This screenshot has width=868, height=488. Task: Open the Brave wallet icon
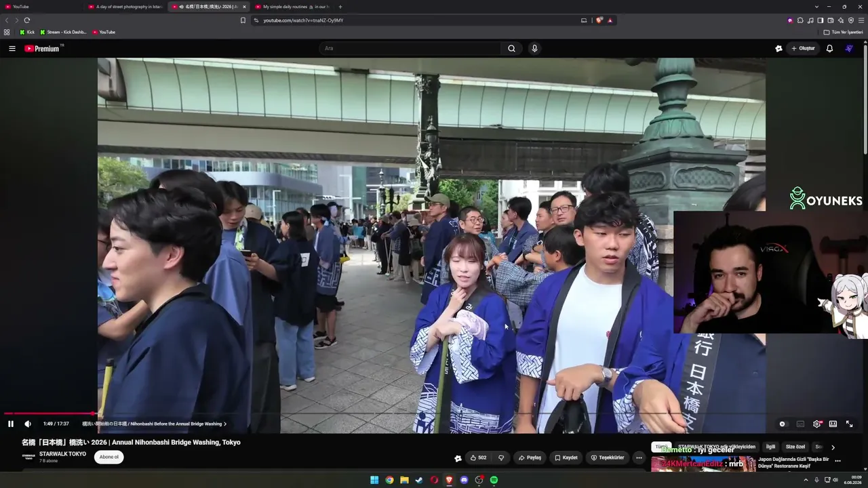pos(831,20)
